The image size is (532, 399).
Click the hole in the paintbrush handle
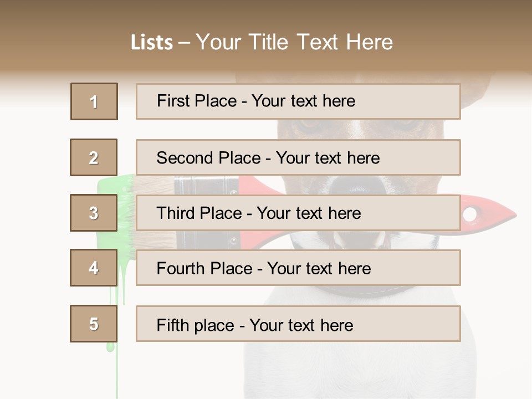tap(470, 214)
